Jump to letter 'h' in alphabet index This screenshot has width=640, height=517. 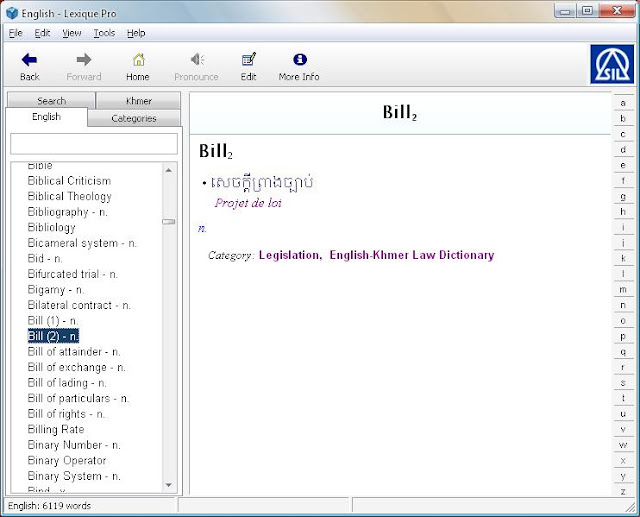click(x=623, y=212)
